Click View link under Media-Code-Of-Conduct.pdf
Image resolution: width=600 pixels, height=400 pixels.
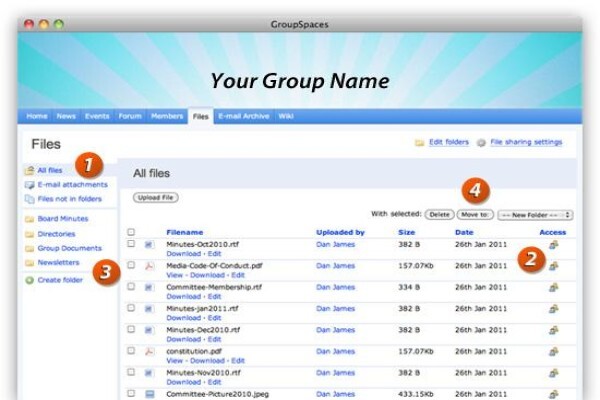(x=174, y=275)
